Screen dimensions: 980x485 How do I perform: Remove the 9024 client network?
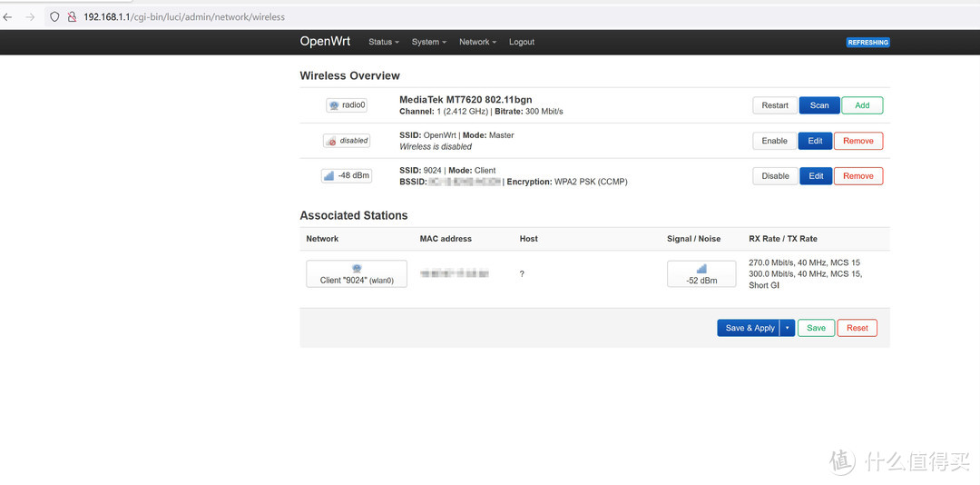tap(857, 176)
